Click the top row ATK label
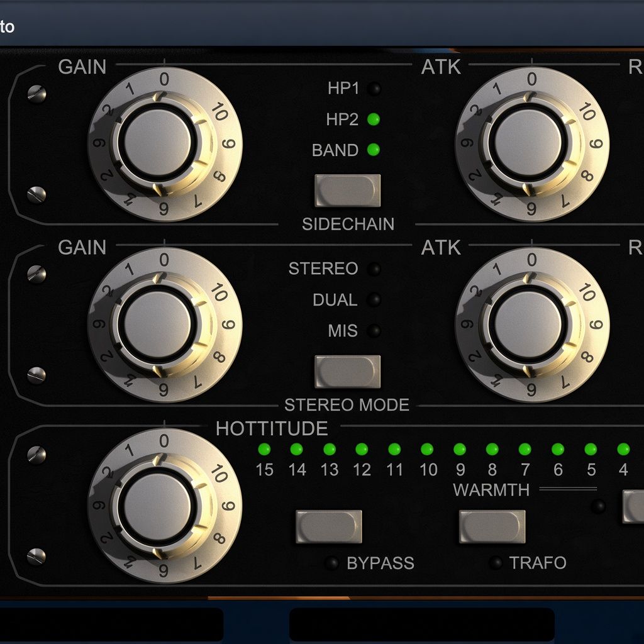The width and height of the screenshot is (644, 644). tap(441, 67)
